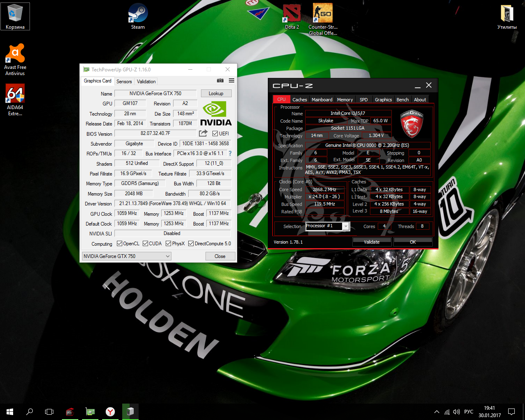Click the BIOS Version field in GPU-Z
525x420 pixels.
click(x=155, y=133)
